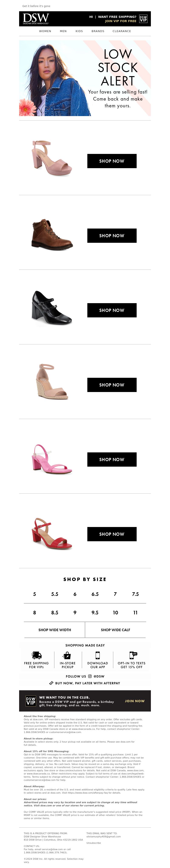
Task: Click the DSW VIP logo in club banner
Action: (x=31, y=701)
